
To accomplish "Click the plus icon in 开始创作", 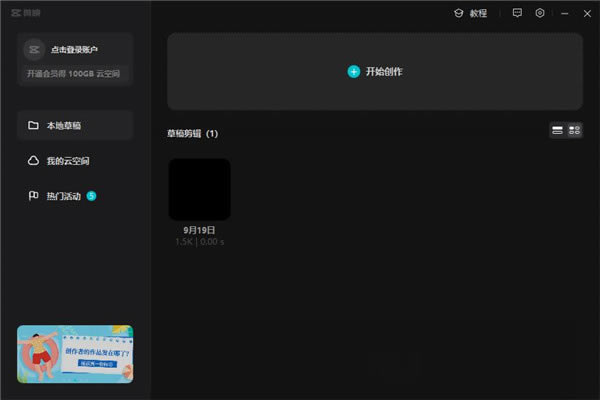I will tap(353, 71).
